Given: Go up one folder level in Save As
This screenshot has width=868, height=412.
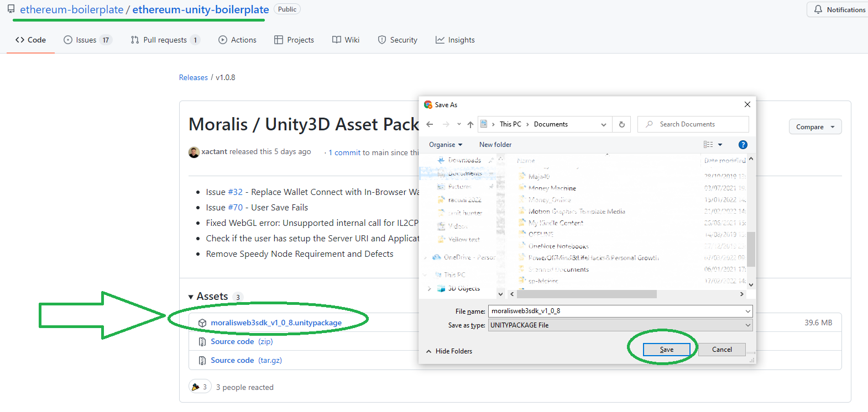Looking at the screenshot, I should click(470, 124).
